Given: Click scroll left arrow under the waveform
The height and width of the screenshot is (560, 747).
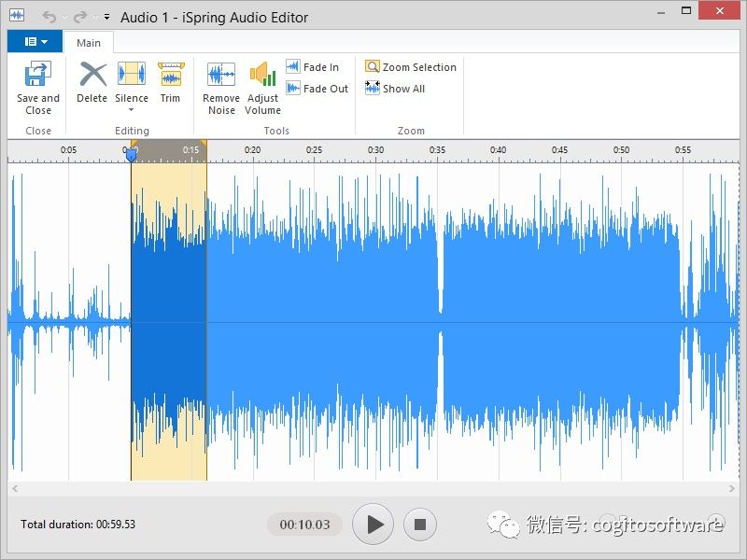Looking at the screenshot, I should point(15,488).
